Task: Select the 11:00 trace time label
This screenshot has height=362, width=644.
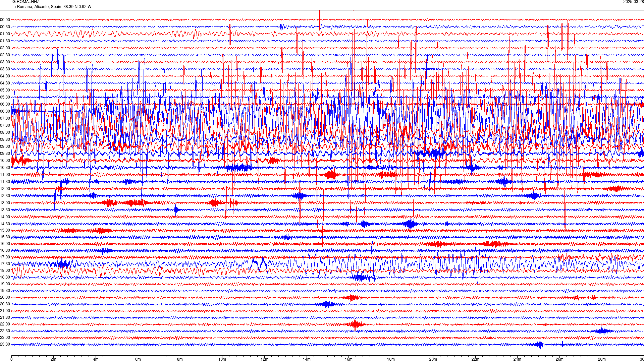Action: click(x=5, y=175)
